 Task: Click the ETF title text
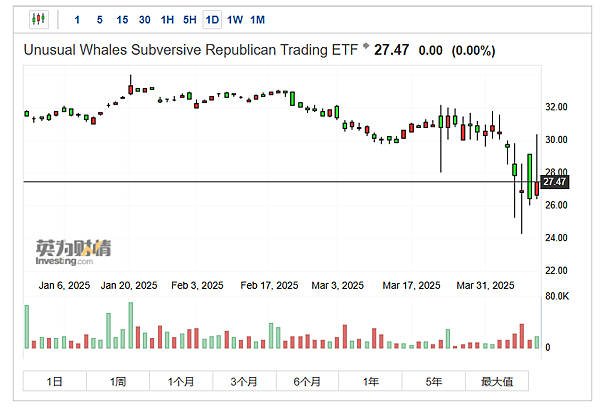(191, 50)
